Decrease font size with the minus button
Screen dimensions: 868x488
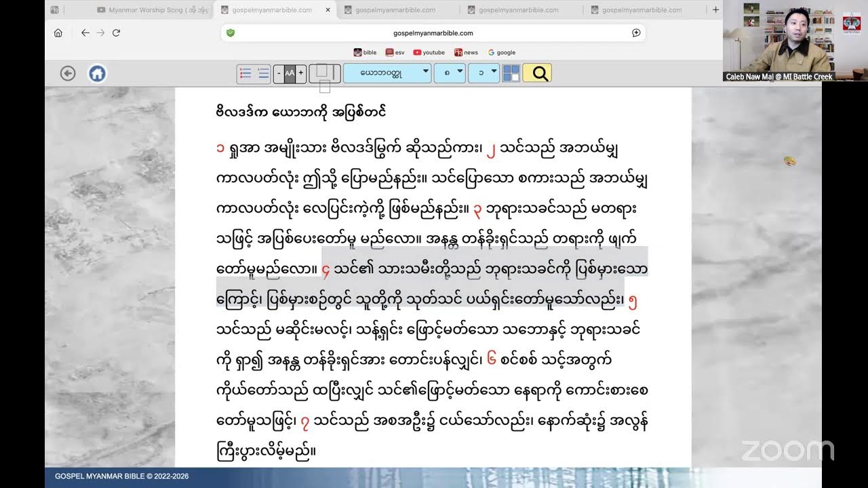pos(279,73)
